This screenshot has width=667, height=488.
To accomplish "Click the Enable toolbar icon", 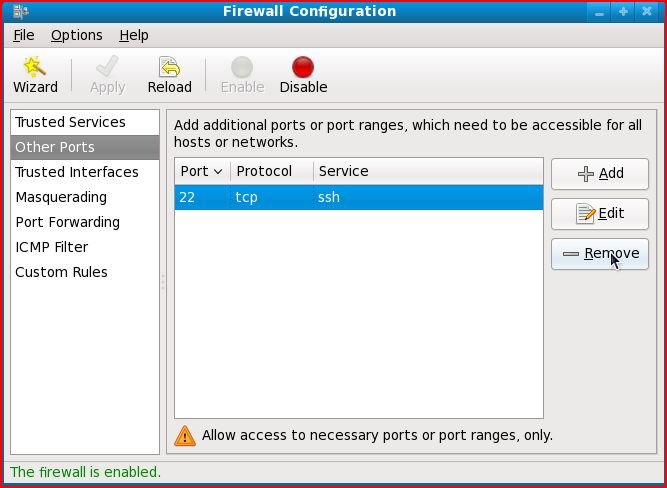I will tap(242, 76).
